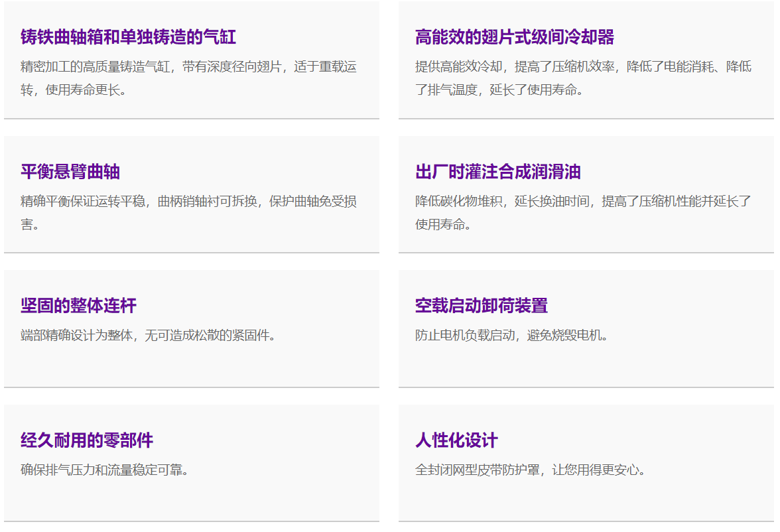
Task: Click blank space under 空载启动卸荷装置 description
Action: pyautogui.click(x=586, y=365)
